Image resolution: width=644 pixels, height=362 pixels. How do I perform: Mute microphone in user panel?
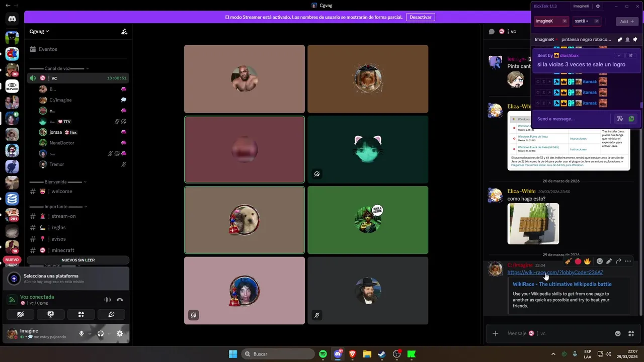82,333
